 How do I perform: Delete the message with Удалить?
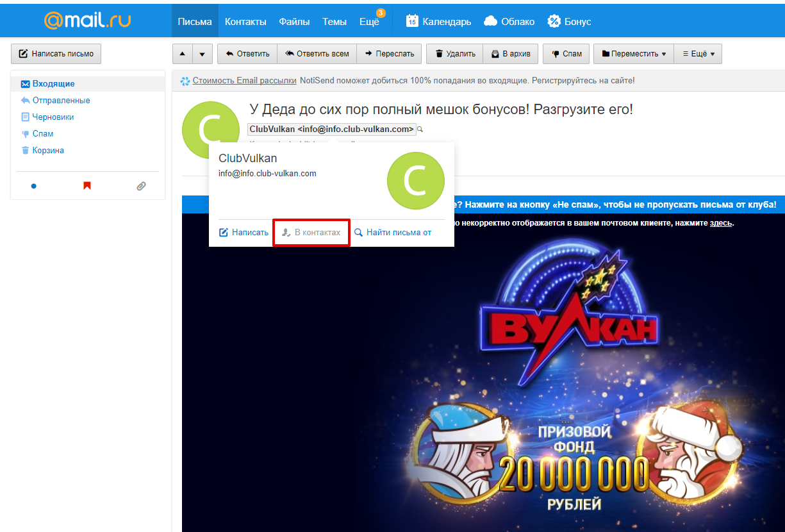point(455,54)
